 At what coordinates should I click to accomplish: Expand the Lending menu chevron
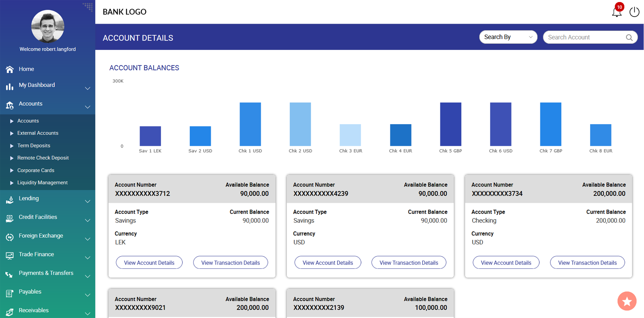point(87,202)
